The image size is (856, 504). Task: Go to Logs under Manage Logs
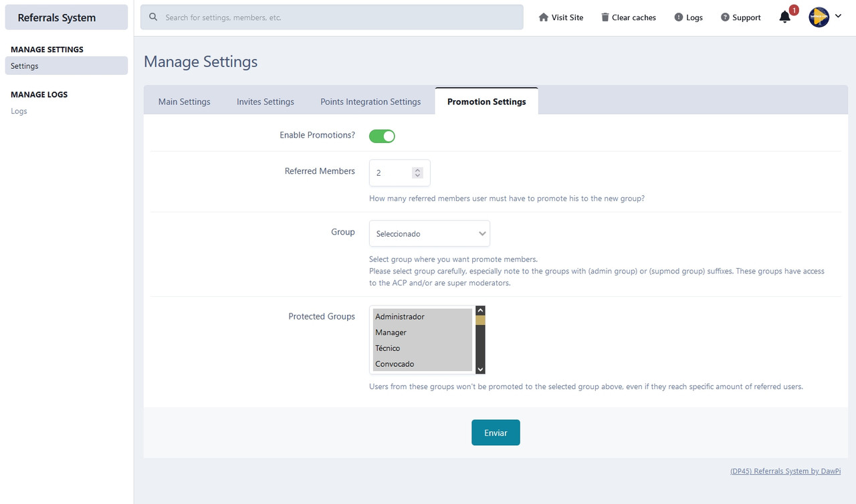point(19,111)
